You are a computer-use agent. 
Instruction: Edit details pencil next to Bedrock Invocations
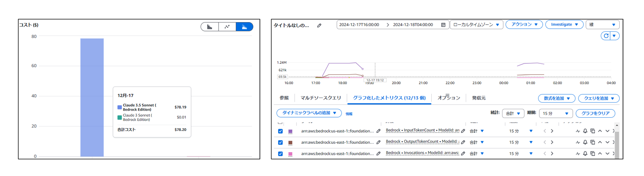pyautogui.click(x=463, y=154)
